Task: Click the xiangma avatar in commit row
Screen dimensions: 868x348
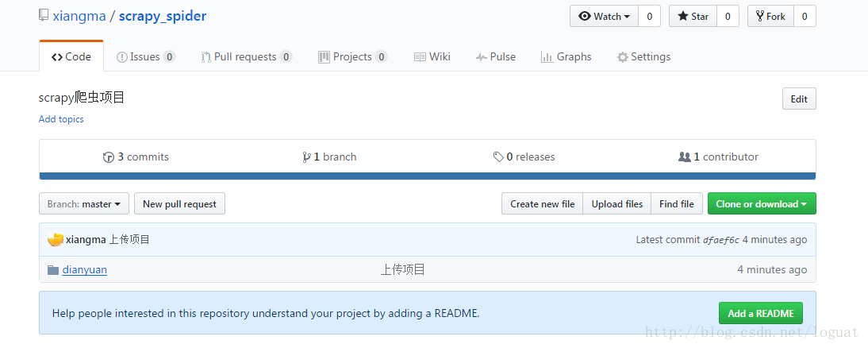Action: [x=55, y=239]
